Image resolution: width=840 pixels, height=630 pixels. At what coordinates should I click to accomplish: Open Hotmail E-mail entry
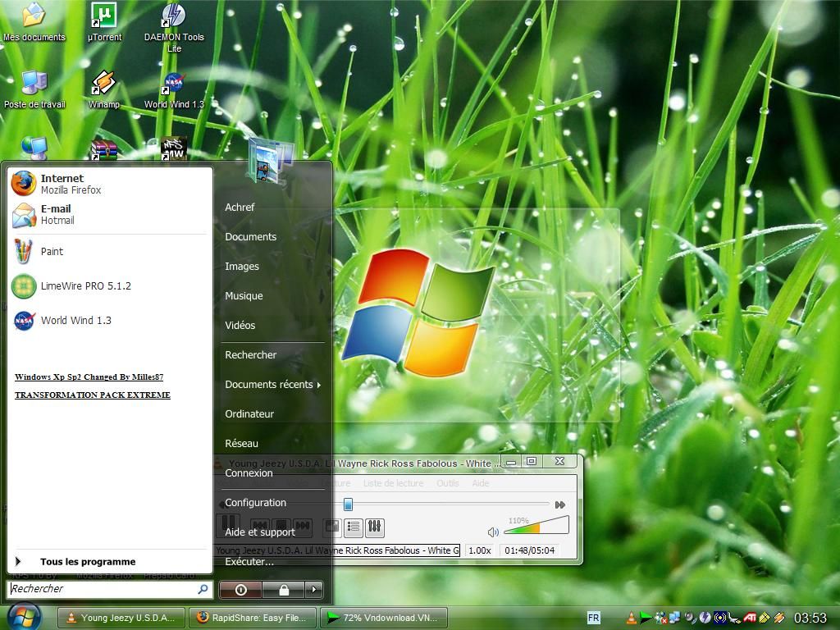tap(109, 214)
